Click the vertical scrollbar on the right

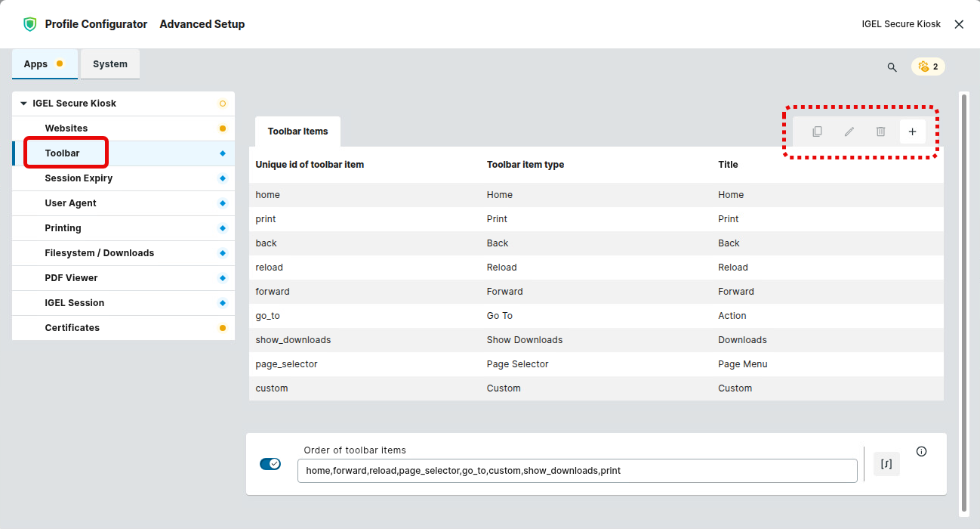point(963,302)
